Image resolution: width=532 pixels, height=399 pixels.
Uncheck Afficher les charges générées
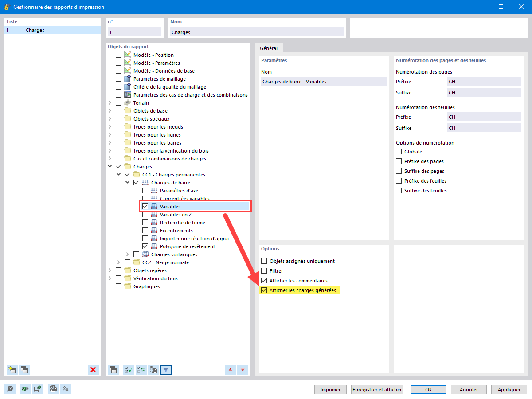tap(264, 290)
